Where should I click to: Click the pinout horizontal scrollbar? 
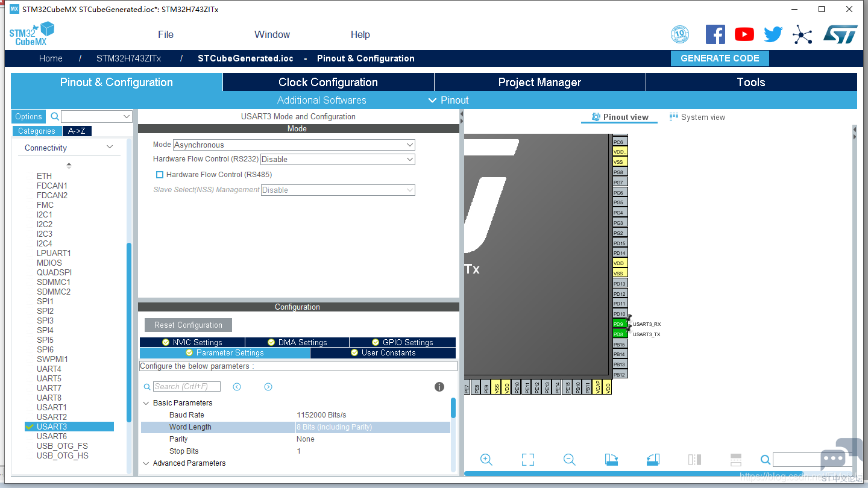(634, 474)
